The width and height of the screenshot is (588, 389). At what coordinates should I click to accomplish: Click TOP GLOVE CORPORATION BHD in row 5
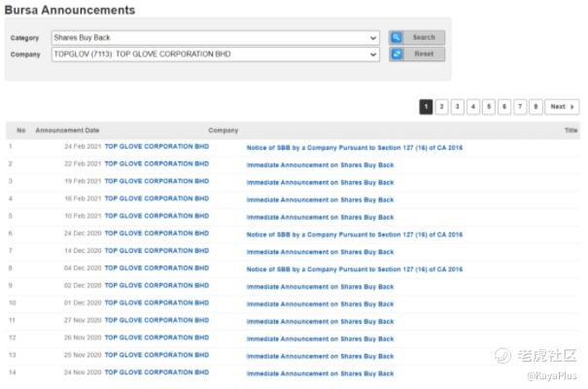click(156, 216)
